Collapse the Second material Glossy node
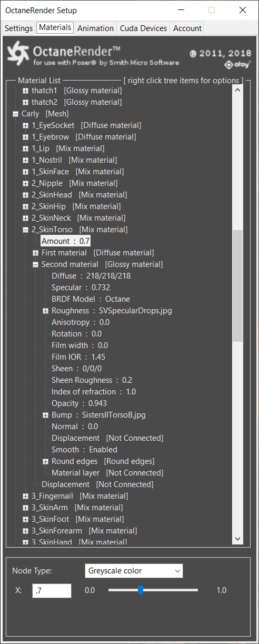The height and width of the screenshot is (644, 259). [x=36, y=264]
